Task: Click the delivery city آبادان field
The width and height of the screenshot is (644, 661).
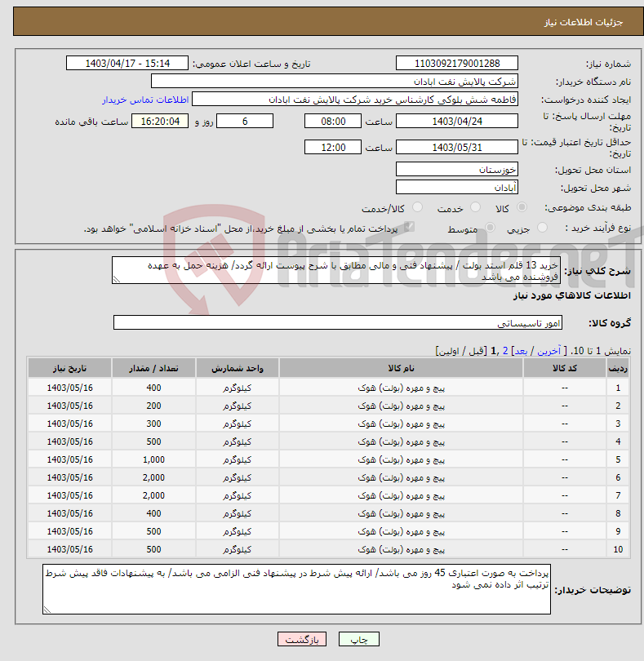Action: [457, 187]
